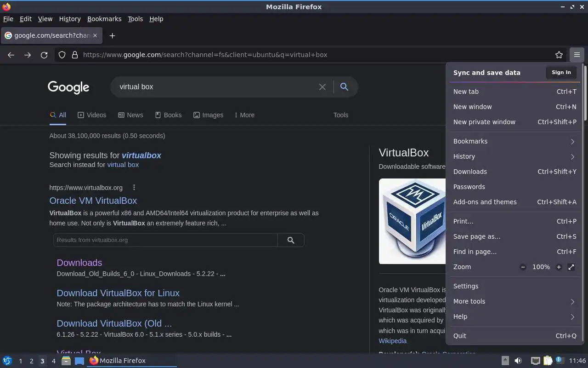Image resolution: width=588 pixels, height=368 pixels.
Task: Clear the Google search box text
Action: [322, 87]
